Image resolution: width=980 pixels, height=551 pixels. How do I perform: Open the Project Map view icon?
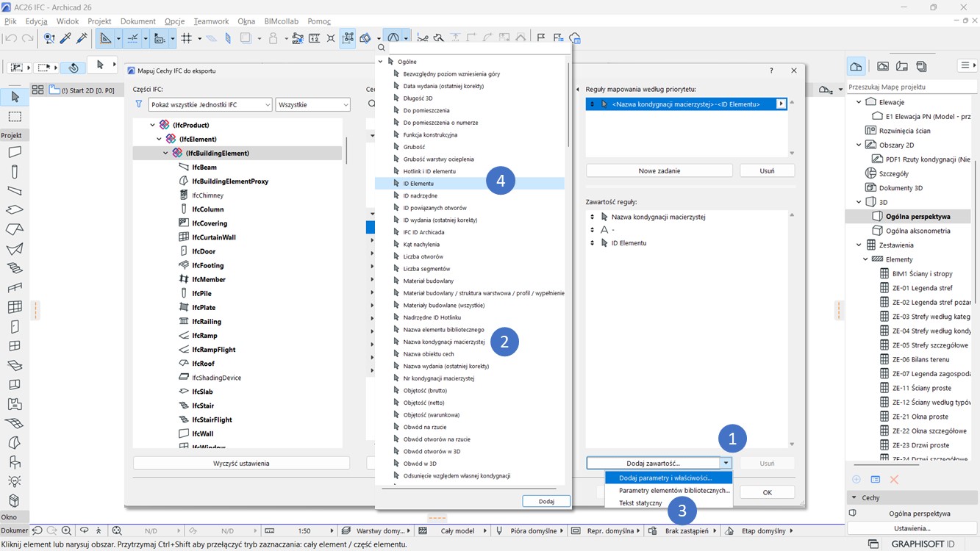(x=856, y=67)
